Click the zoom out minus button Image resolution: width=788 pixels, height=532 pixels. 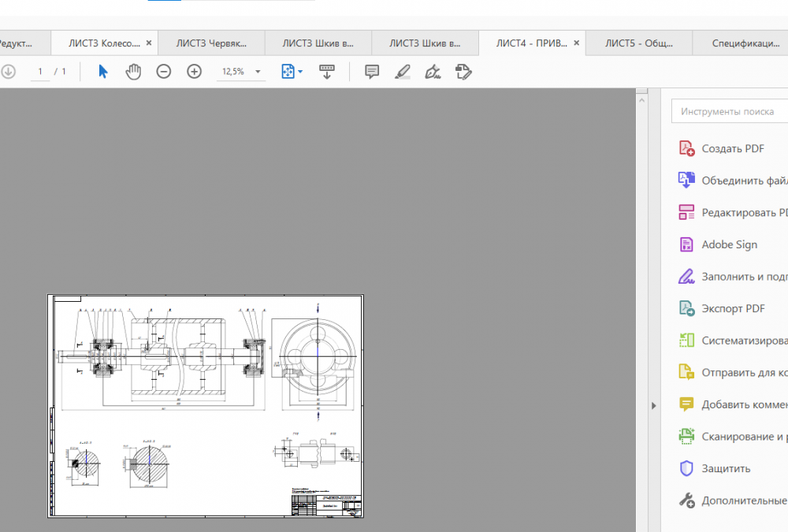[164, 72]
